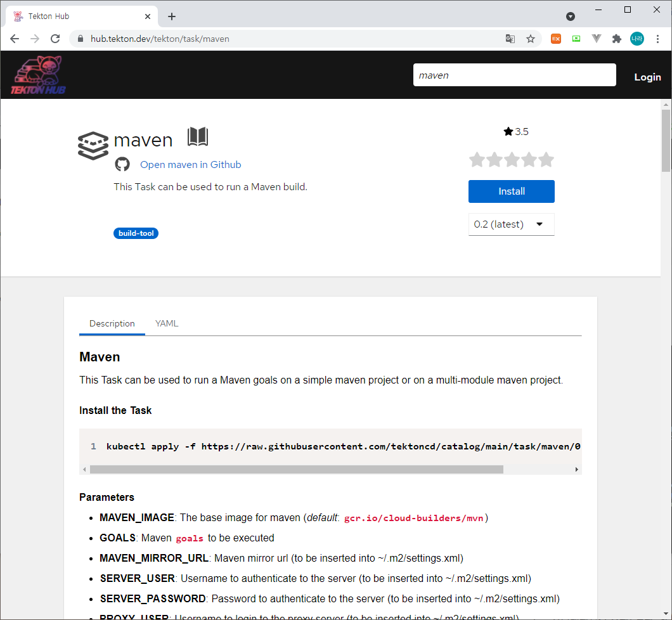Click the Tekton Hub cat logo

click(38, 75)
